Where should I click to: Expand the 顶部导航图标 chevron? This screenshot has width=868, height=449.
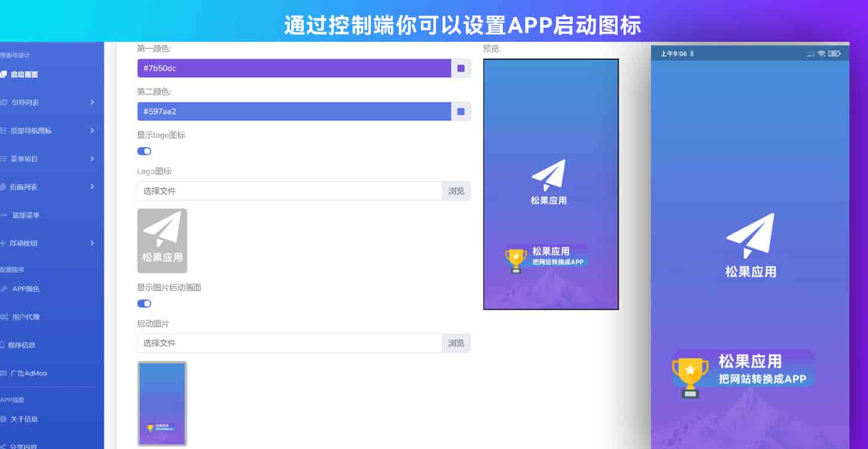pyautogui.click(x=92, y=130)
